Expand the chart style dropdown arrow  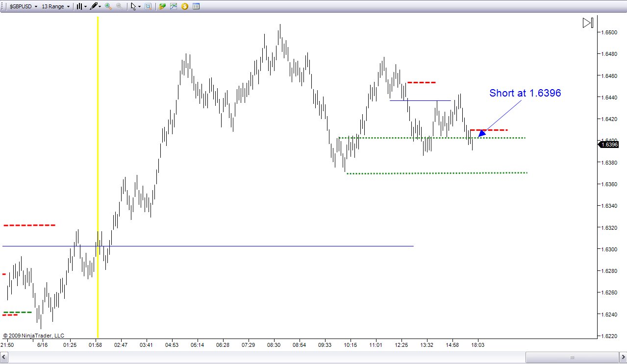[85, 7]
